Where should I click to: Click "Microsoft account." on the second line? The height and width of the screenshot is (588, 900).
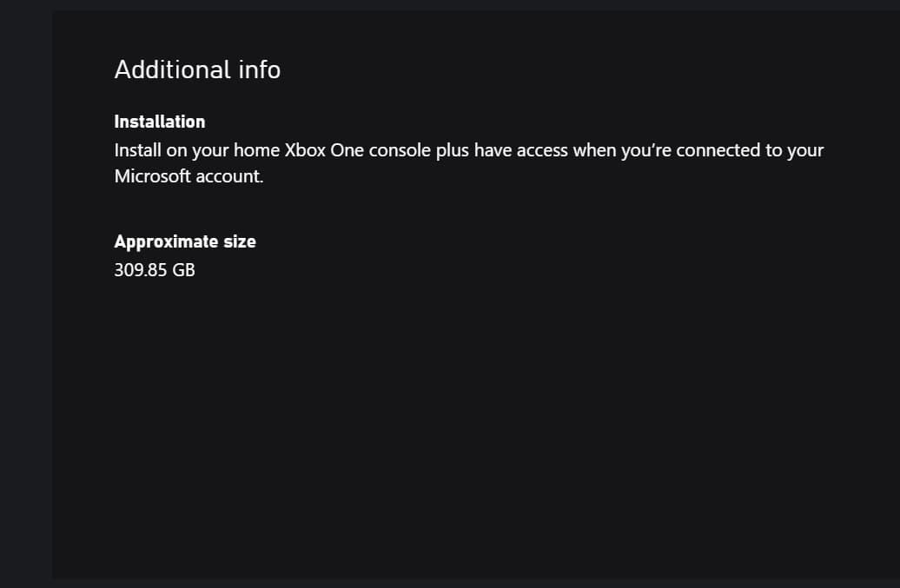(x=189, y=176)
